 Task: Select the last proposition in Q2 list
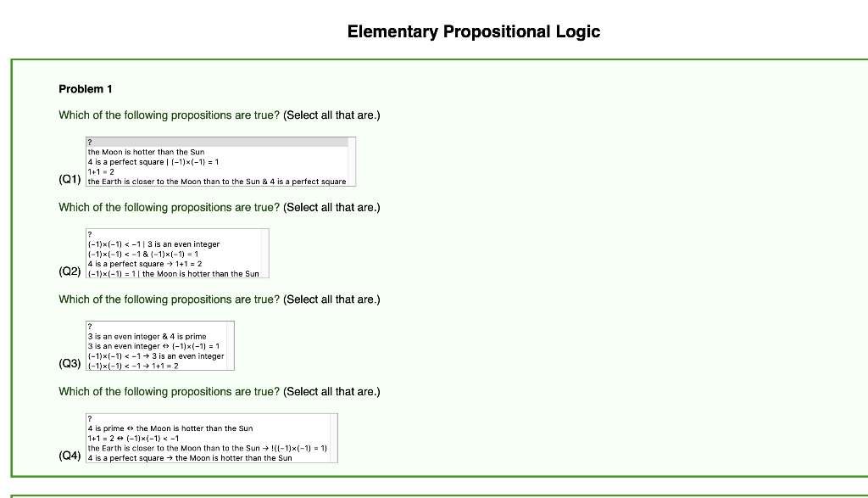[x=173, y=273]
